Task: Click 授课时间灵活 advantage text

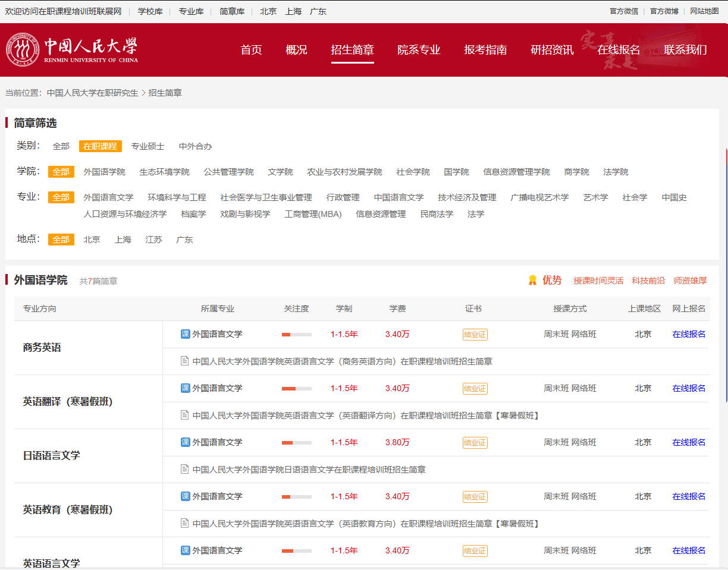Action: [598, 281]
